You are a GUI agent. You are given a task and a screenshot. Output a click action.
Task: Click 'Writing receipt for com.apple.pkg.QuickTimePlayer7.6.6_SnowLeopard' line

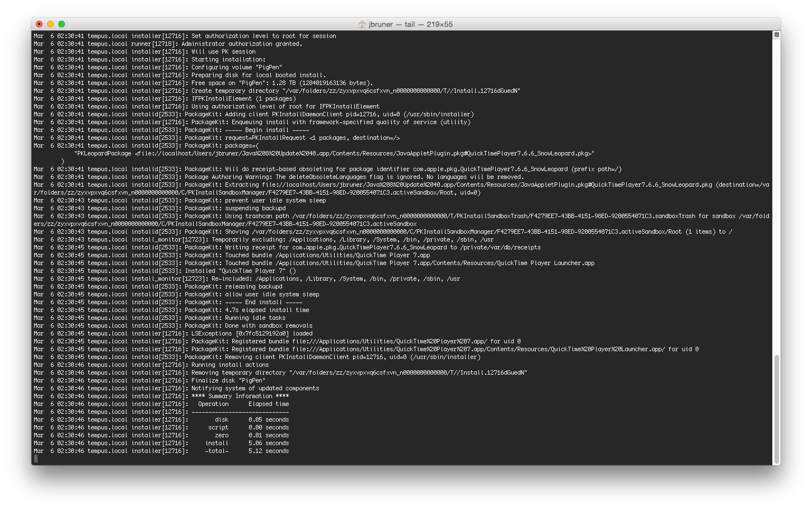coord(287,247)
